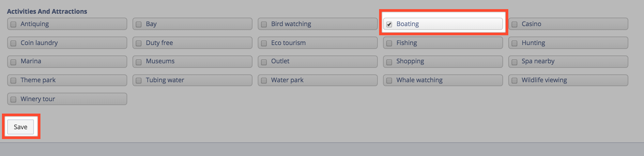644x156 pixels.
Task: Tick the Bird watching checkbox
Action: [x=264, y=24]
